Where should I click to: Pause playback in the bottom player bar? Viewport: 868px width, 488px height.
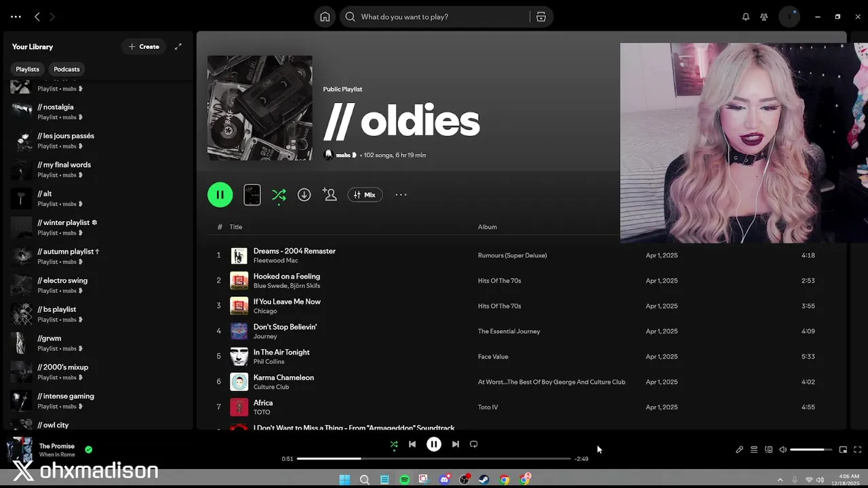[434, 445]
